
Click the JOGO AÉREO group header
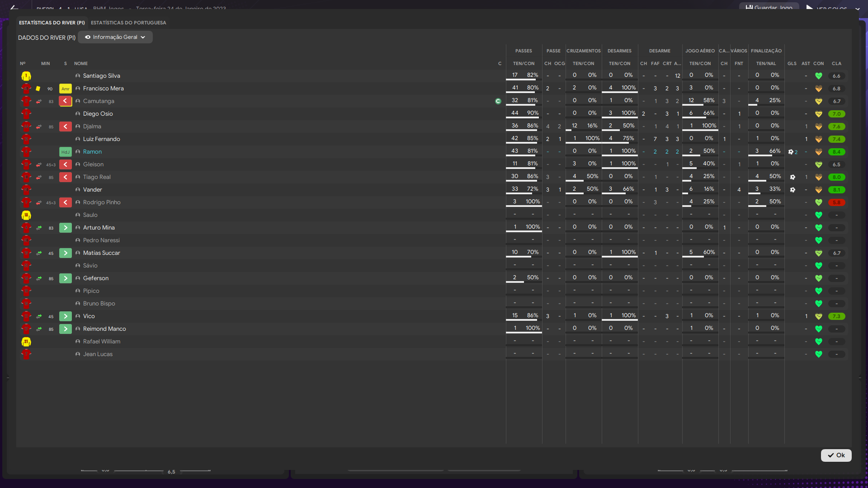pyautogui.click(x=700, y=51)
